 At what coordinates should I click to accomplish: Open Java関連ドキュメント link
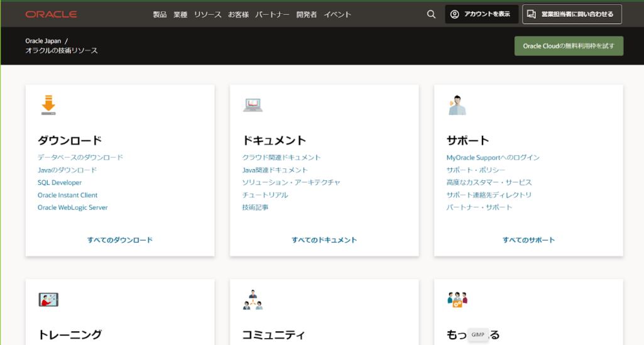coord(275,170)
